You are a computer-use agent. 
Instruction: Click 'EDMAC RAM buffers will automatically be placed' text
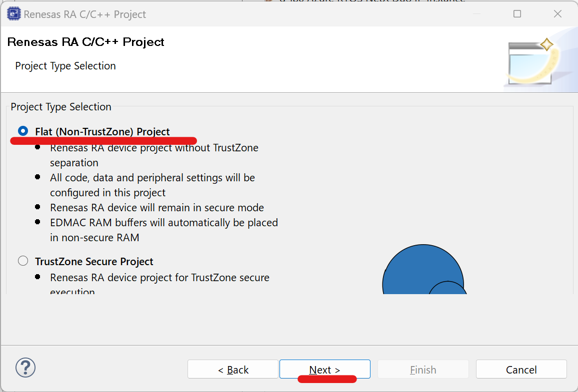click(164, 223)
